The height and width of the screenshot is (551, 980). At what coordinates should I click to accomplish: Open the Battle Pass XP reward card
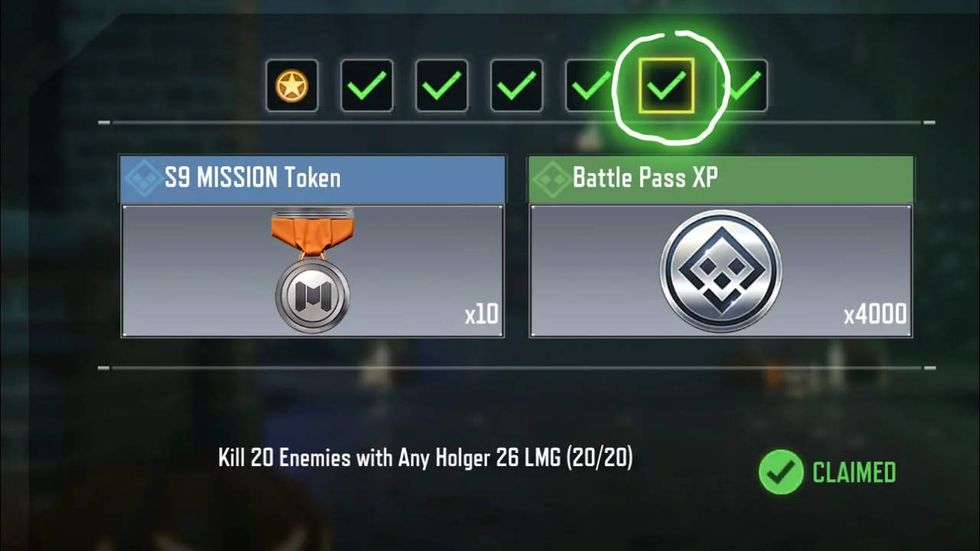click(720, 246)
